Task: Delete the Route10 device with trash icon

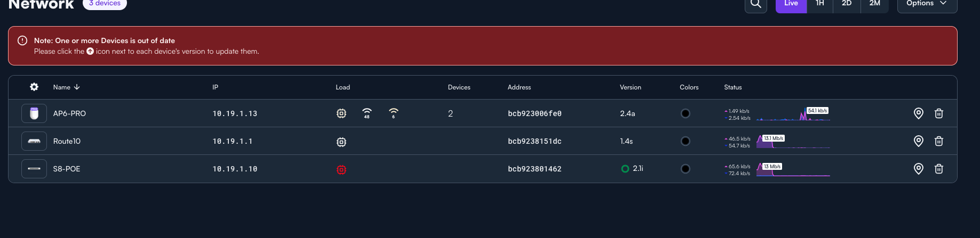Action: 938,141
